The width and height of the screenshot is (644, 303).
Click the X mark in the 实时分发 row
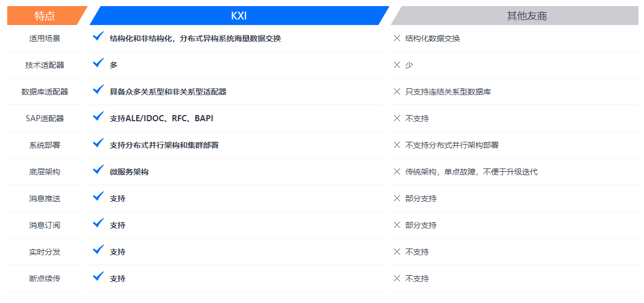pos(397,252)
